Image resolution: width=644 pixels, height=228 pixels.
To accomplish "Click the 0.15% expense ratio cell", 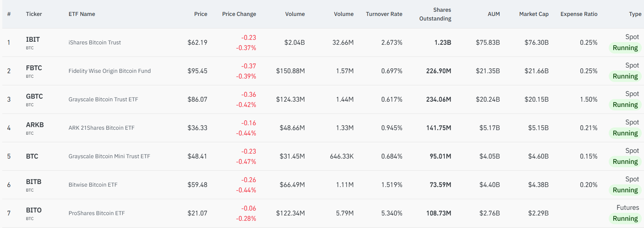I will click(589, 156).
